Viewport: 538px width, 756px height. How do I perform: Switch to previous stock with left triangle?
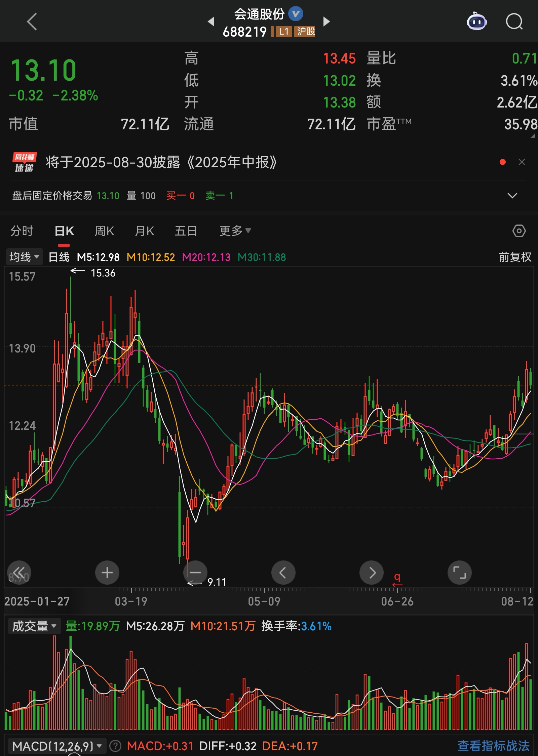click(211, 22)
